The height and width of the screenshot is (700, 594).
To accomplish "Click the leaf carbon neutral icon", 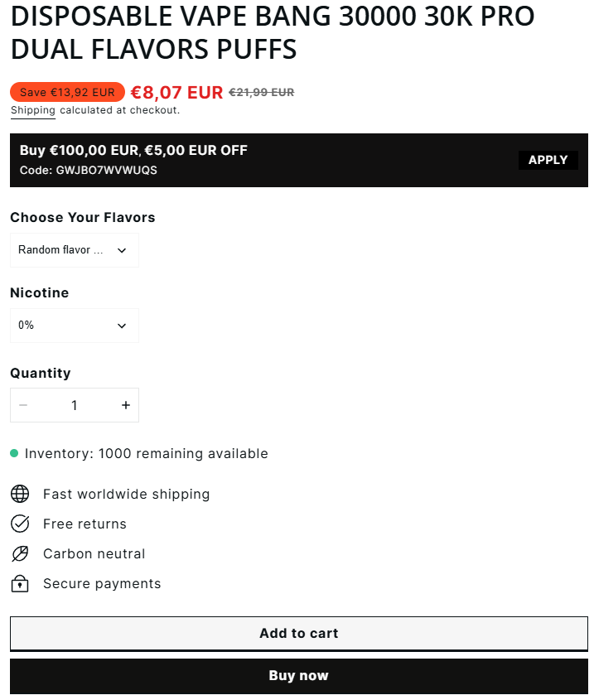I will pyautogui.click(x=20, y=553).
